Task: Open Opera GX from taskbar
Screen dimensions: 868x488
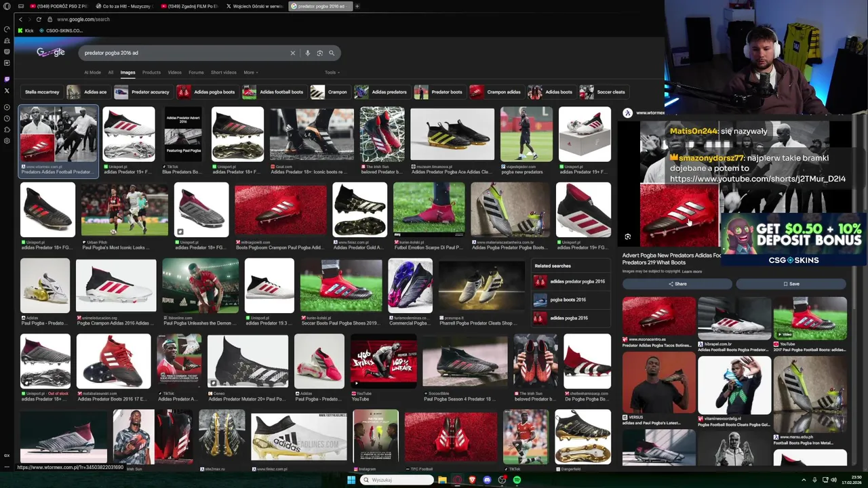Action: pos(457,480)
